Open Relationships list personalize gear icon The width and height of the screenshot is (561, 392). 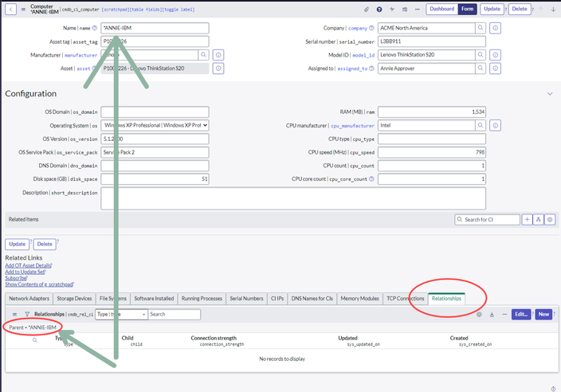point(479,315)
